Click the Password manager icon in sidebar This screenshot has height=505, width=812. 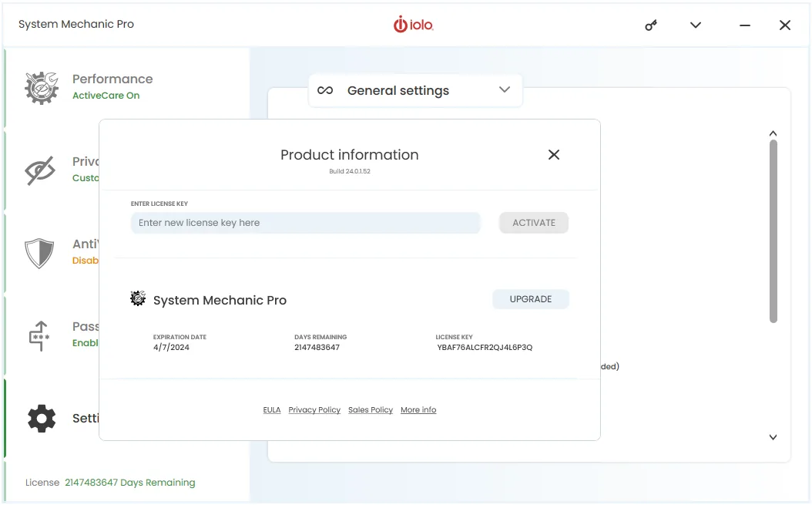(39, 335)
